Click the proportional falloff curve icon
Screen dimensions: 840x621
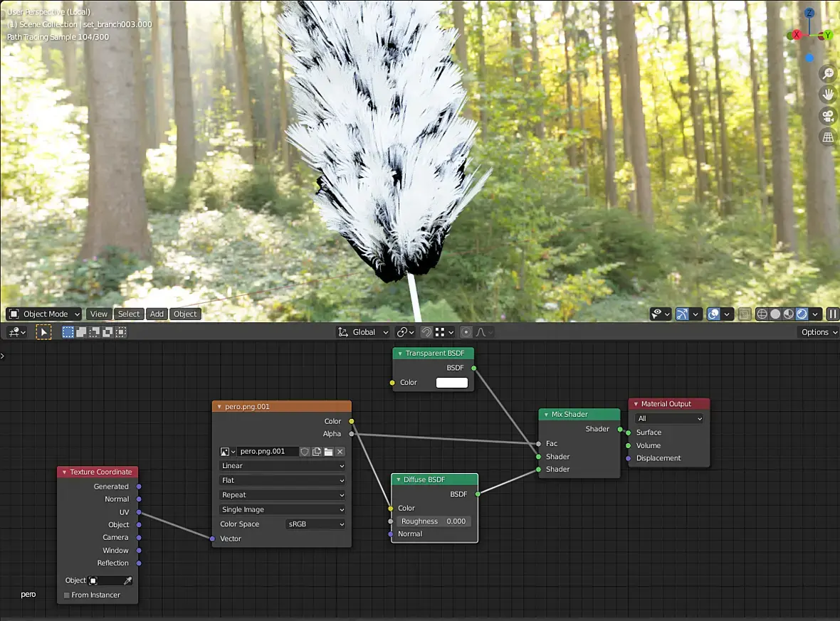point(483,332)
